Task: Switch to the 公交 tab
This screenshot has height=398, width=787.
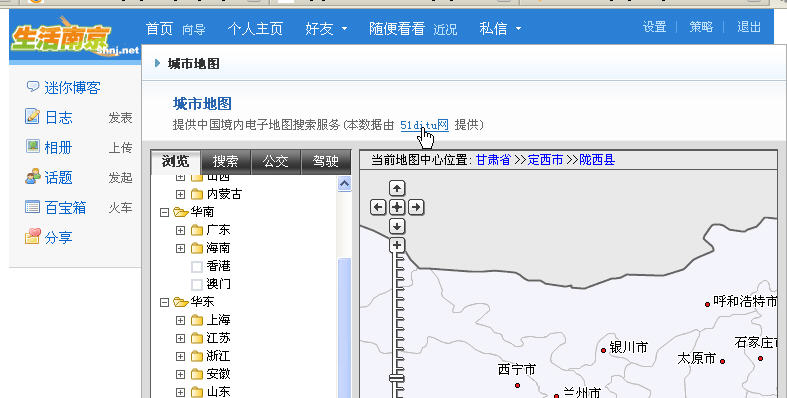Action: click(x=276, y=161)
